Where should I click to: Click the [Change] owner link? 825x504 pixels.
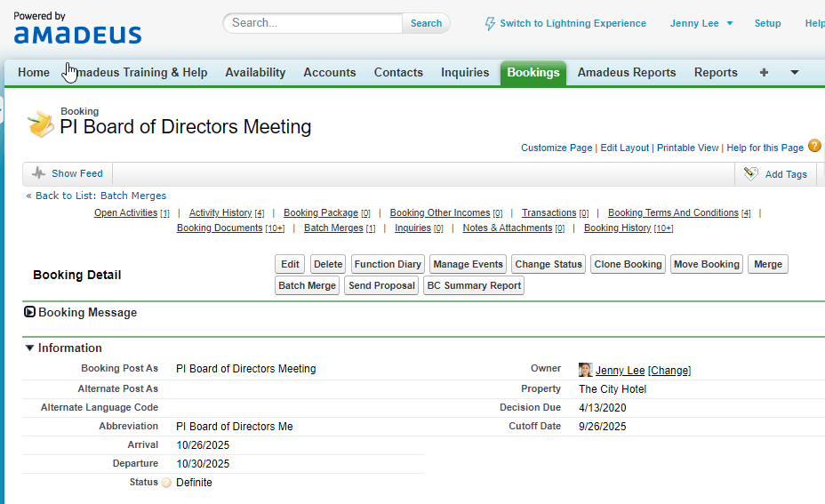669,371
